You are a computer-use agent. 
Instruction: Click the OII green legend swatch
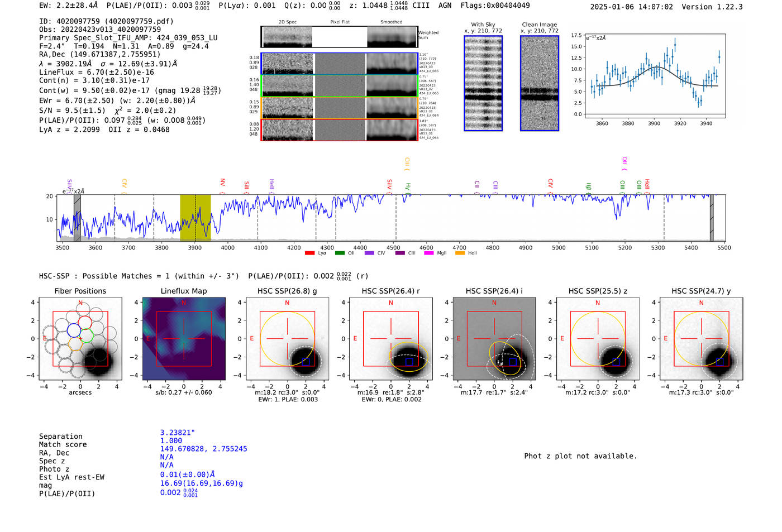pos(340,253)
